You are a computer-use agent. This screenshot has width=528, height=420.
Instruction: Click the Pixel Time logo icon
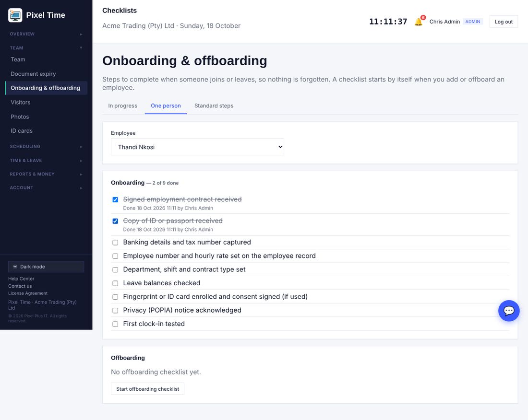(x=15, y=15)
